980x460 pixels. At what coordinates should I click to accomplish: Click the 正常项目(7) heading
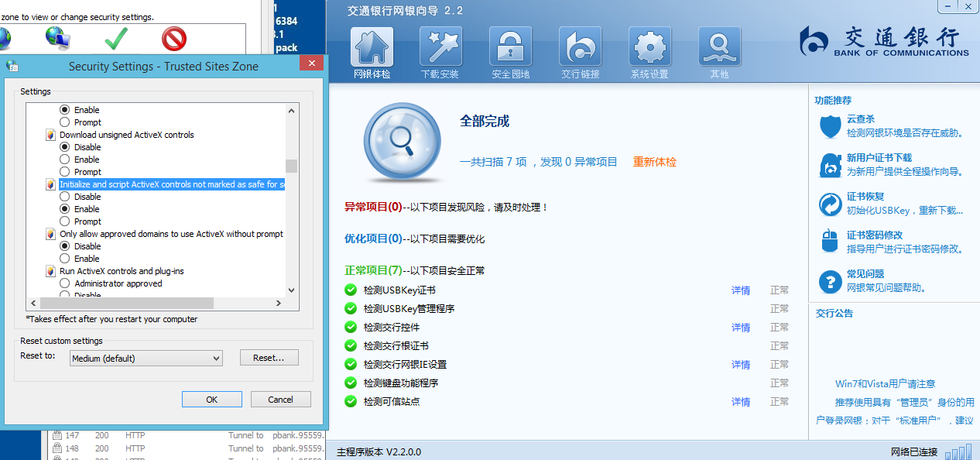373,271
